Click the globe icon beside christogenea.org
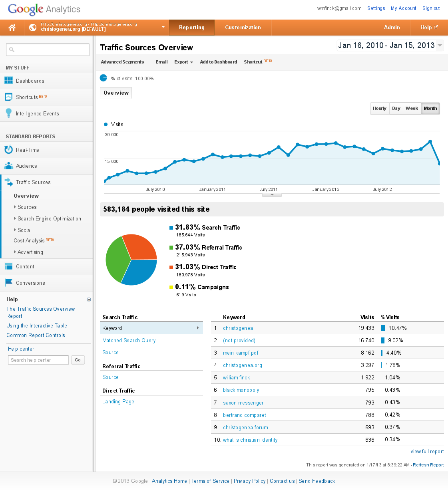 tap(33, 28)
